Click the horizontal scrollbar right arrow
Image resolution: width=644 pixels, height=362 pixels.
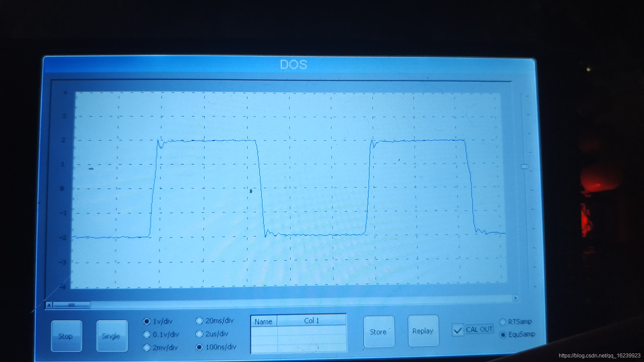click(516, 298)
